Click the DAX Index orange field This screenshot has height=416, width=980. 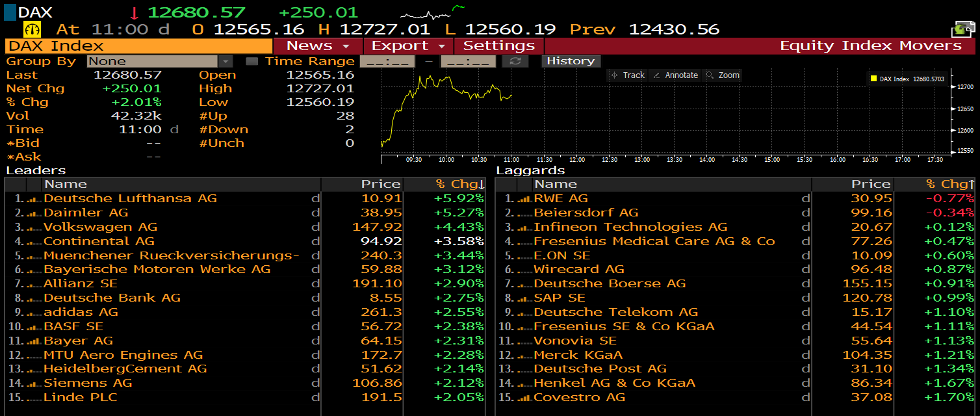[138, 46]
